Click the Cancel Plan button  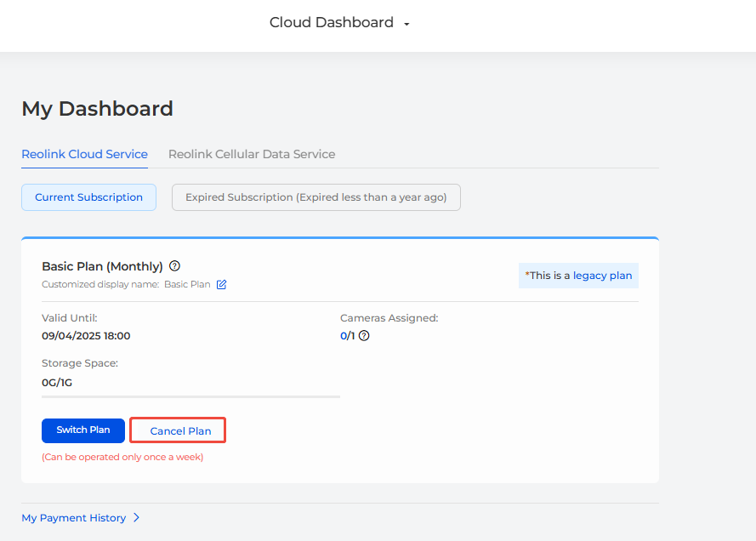(x=178, y=430)
